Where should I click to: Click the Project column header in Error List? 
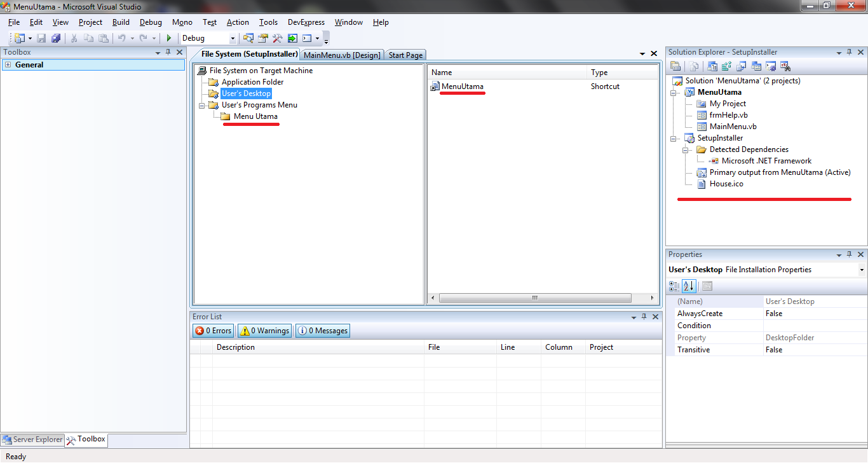(623, 347)
